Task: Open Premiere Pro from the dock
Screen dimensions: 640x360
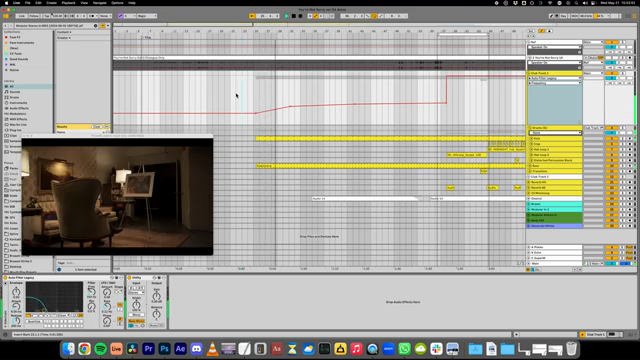Action: coord(148,349)
